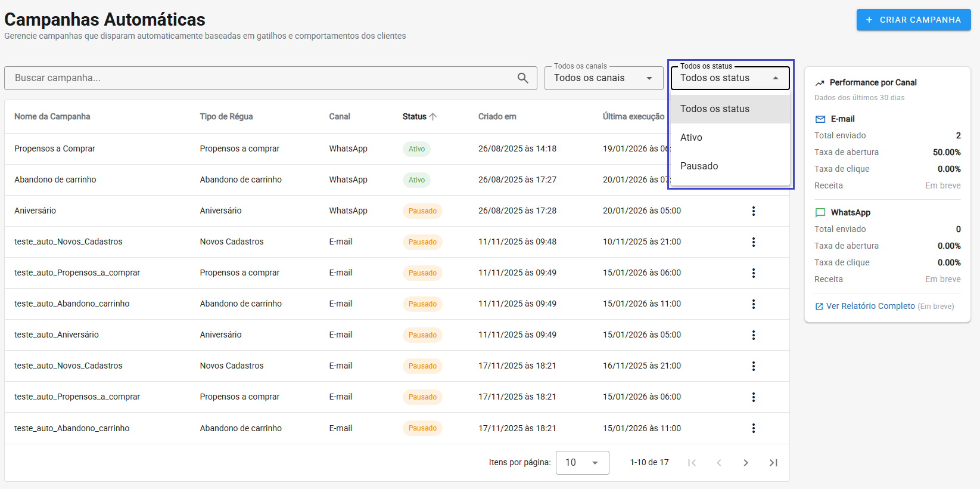Collapse the Todos os status dropdown
This screenshot has height=489, width=980.
pyautogui.click(x=775, y=78)
